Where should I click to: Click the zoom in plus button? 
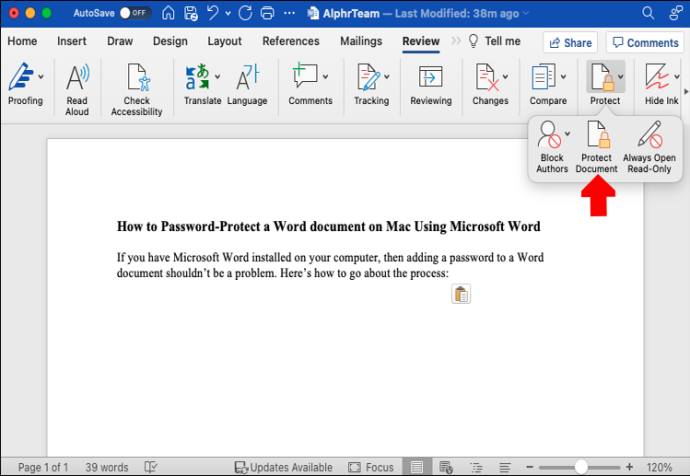[x=630, y=467]
